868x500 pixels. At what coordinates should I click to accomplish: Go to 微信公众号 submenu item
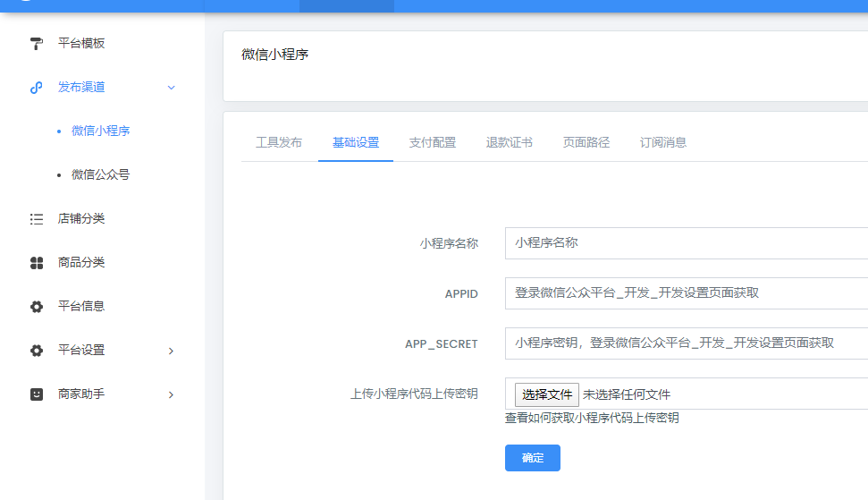tap(101, 174)
